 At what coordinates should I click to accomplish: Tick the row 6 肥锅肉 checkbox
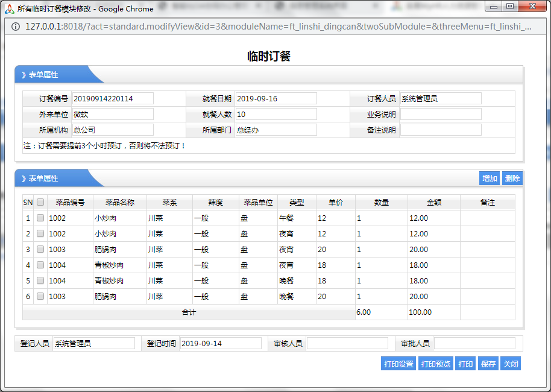point(40,296)
